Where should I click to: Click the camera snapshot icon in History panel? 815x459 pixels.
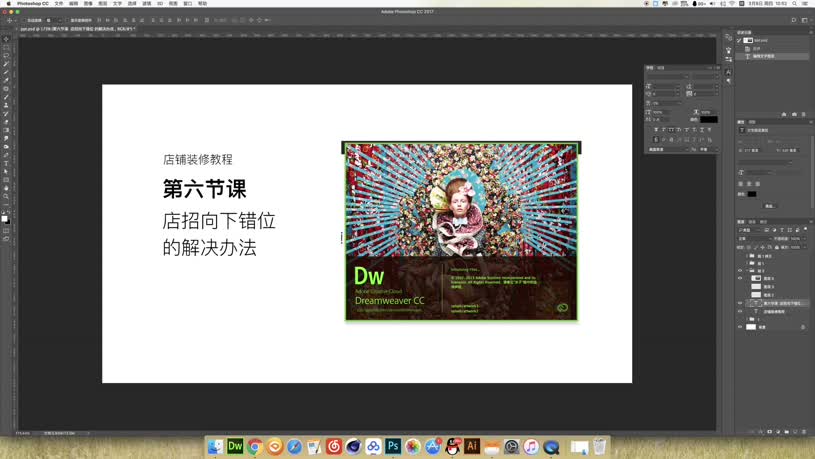click(794, 114)
